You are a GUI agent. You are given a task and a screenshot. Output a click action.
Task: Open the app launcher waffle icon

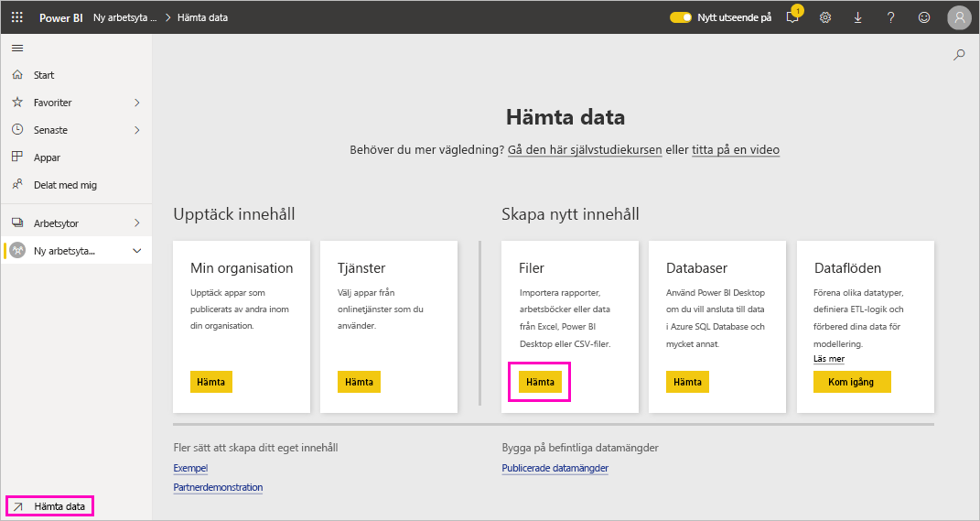(x=17, y=17)
